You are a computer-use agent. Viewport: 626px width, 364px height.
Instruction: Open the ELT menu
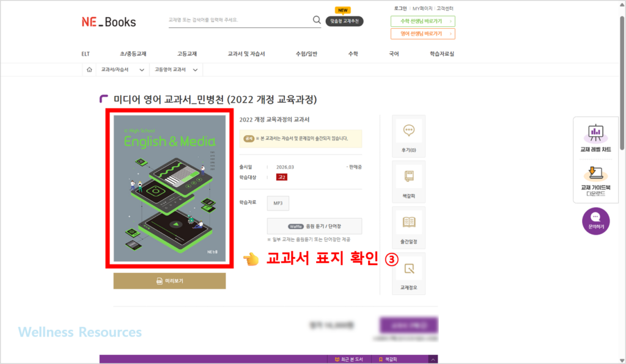[86, 54]
